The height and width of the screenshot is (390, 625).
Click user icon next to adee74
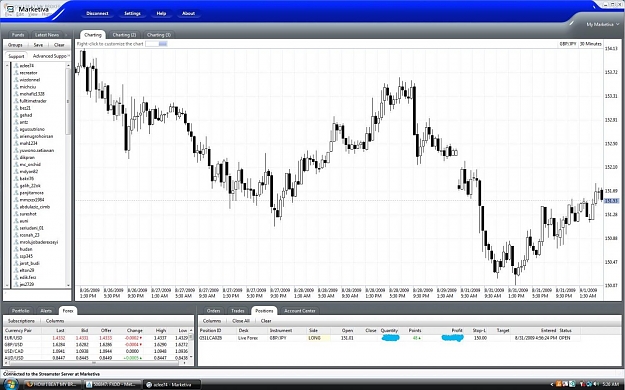(16, 66)
